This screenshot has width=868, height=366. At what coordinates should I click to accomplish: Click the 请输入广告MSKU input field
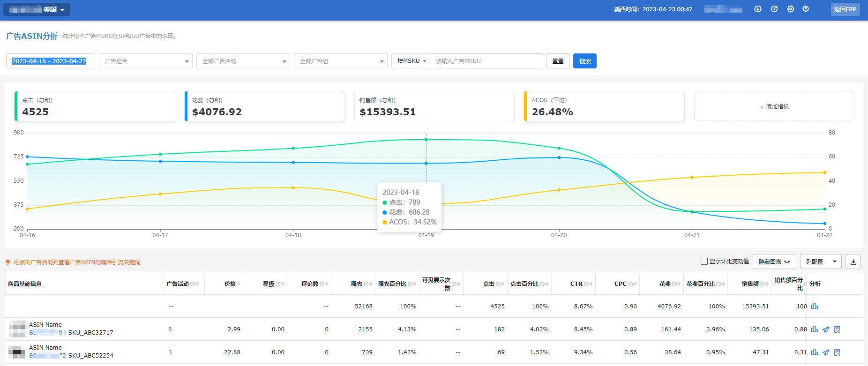coord(486,61)
